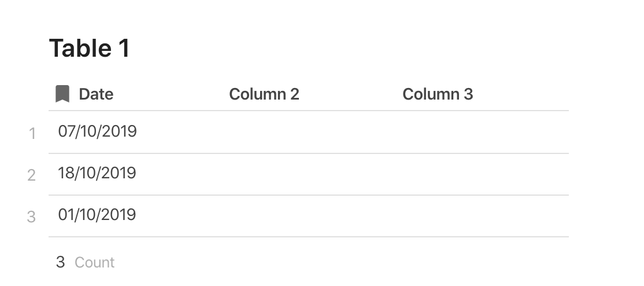Click the 01/10/2019 date cell

pos(135,215)
